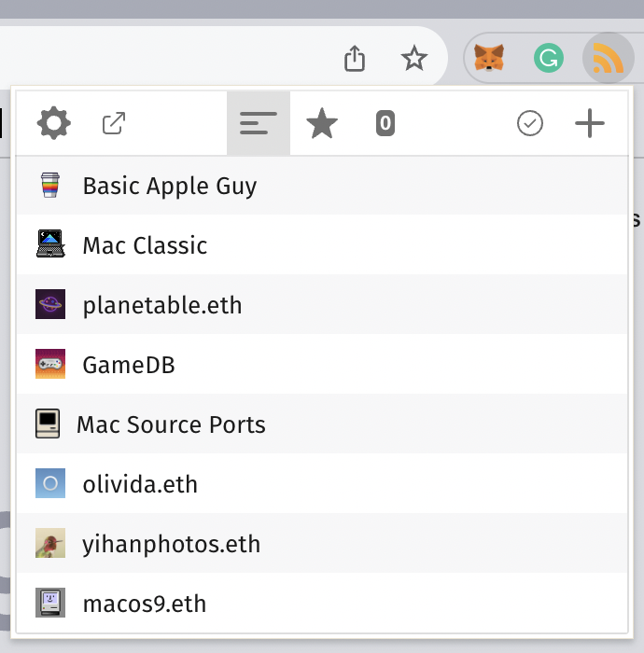The width and height of the screenshot is (644, 653).
Task: Click the unread count badge showing 0
Action: click(385, 123)
